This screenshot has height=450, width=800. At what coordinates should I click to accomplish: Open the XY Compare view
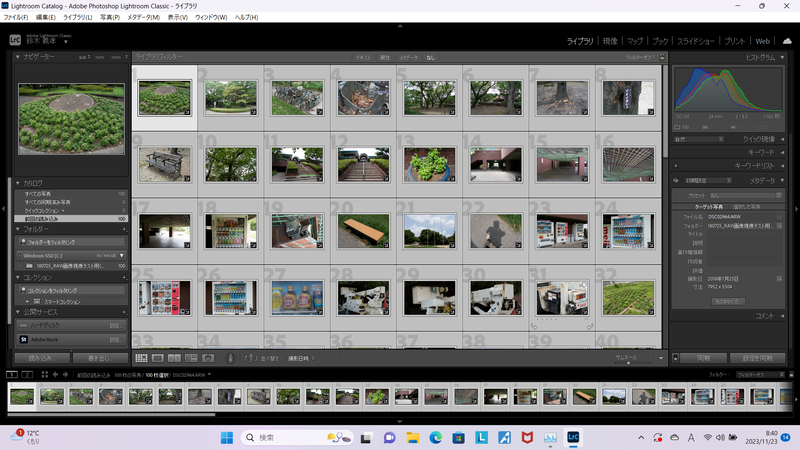point(174,358)
